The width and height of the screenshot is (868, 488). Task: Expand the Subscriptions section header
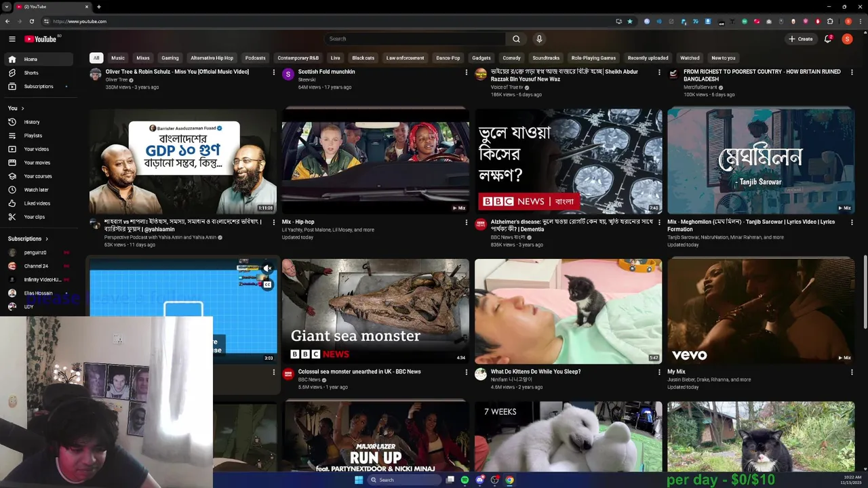point(28,239)
